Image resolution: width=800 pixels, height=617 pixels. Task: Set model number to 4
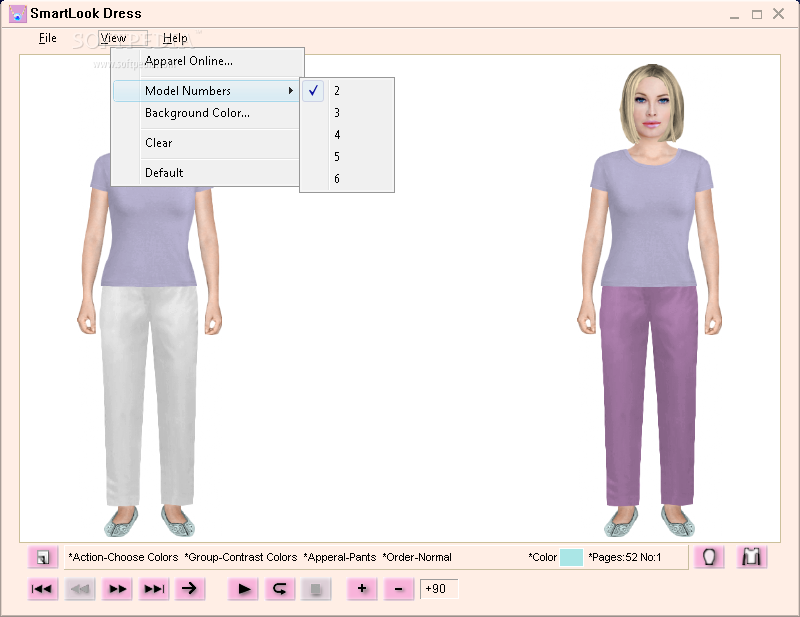(x=347, y=135)
